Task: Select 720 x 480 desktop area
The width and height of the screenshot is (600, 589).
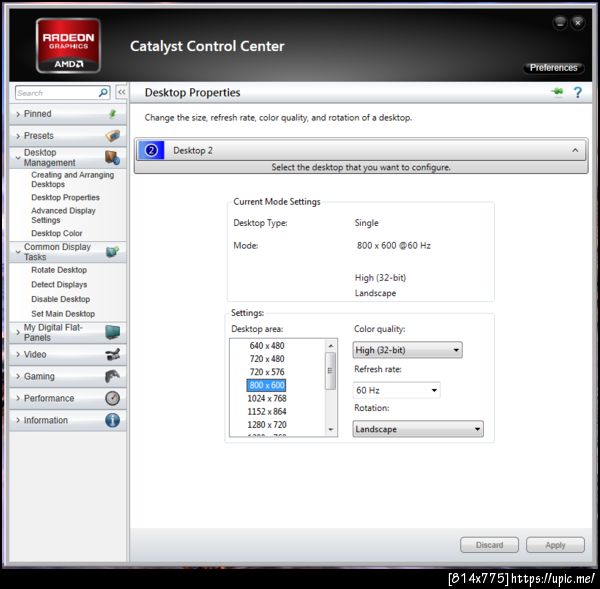Action: [x=267, y=359]
